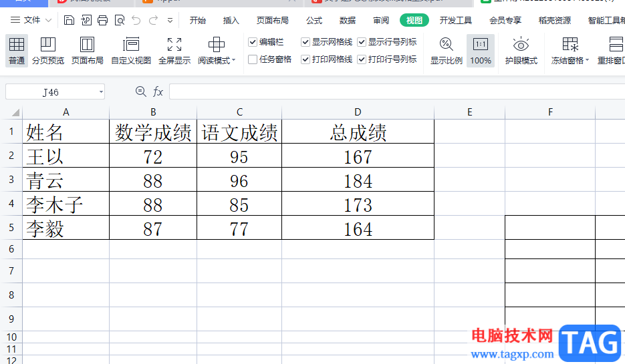Click the undo arrow
The image size is (625, 364).
click(136, 20)
